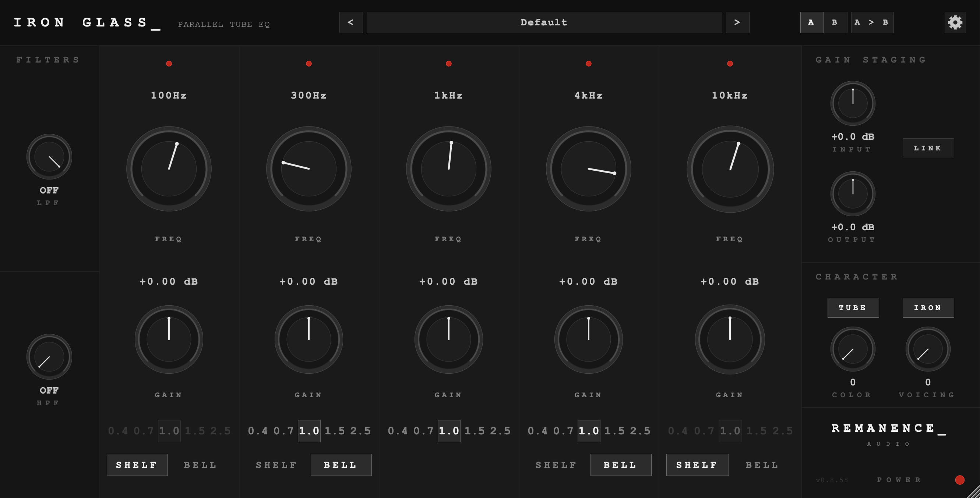
Task: Set 1kHz band Q to 1.0
Action: [449, 431]
